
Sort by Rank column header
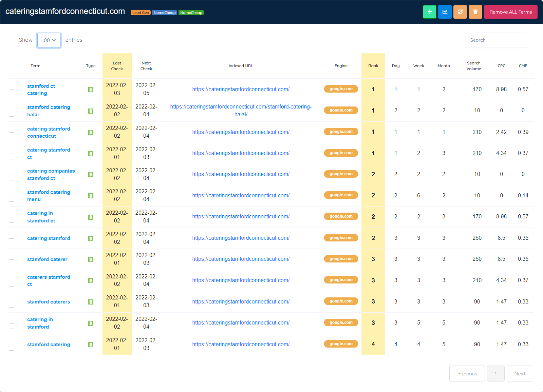(373, 66)
